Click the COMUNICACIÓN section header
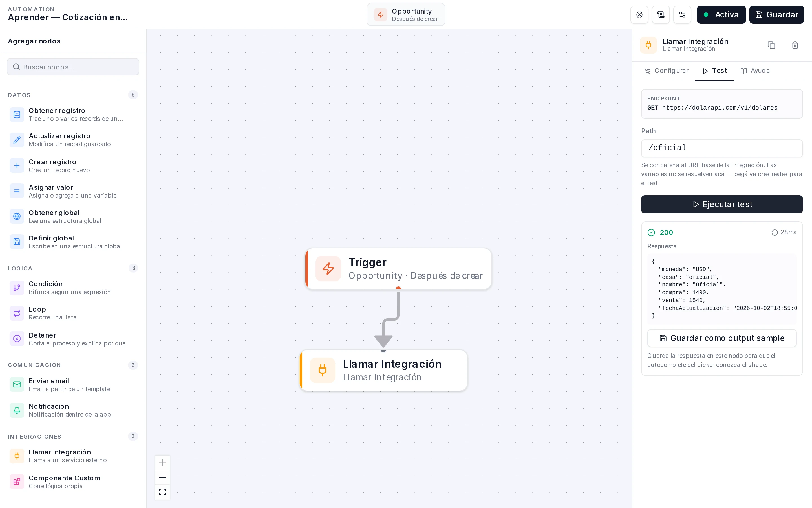Viewport: 812px width, 508px height. coord(35,365)
